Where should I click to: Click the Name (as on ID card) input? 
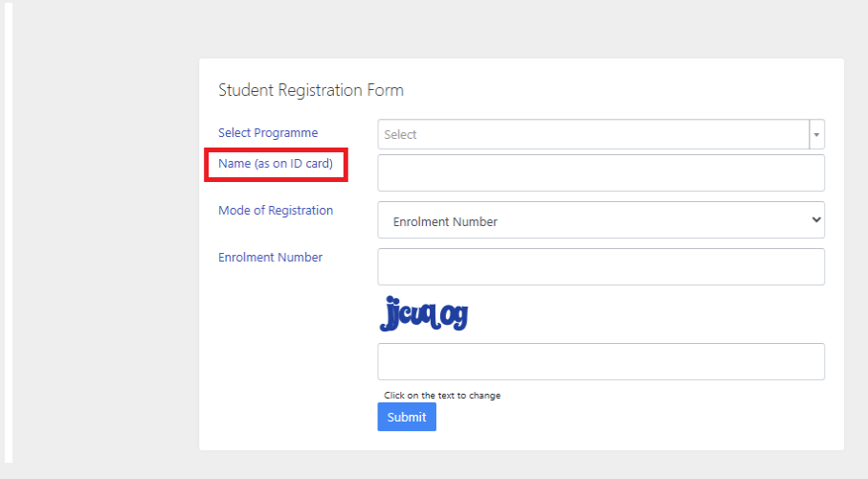(601, 173)
